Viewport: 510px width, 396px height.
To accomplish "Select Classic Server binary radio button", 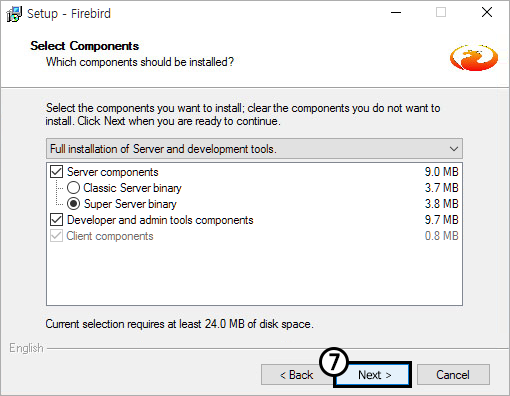I will pyautogui.click(x=73, y=188).
